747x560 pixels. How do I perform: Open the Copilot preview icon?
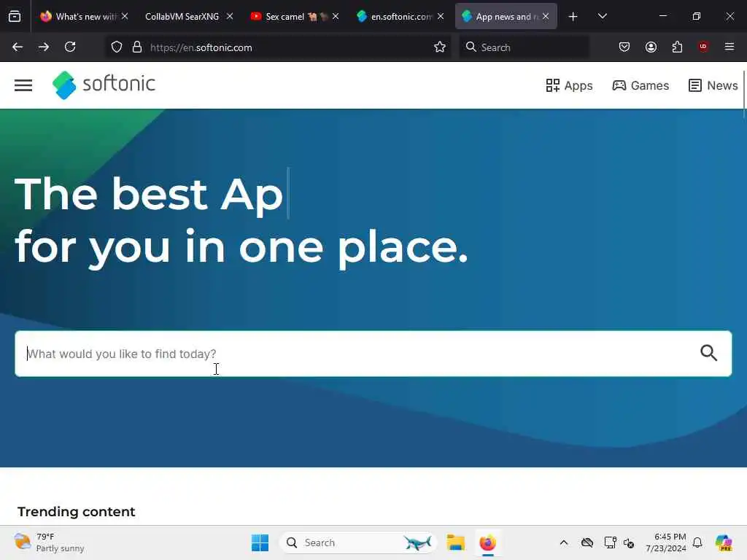pyautogui.click(x=724, y=542)
